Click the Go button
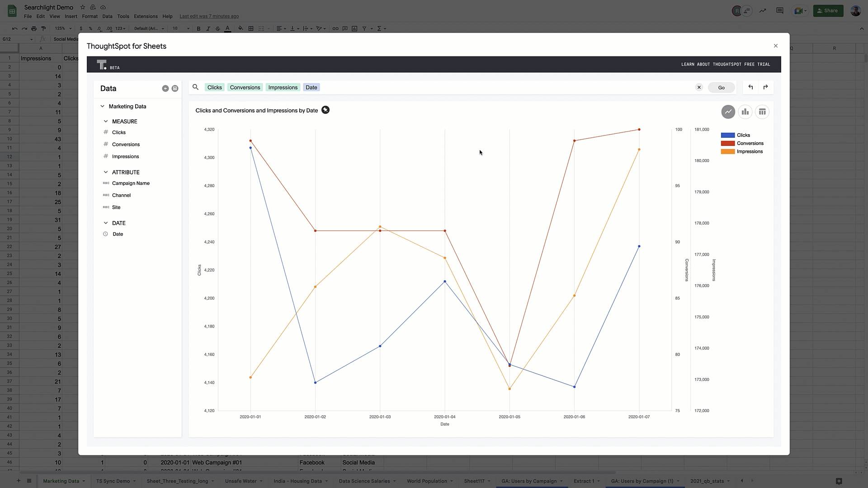This screenshot has height=488, width=868. point(721,88)
